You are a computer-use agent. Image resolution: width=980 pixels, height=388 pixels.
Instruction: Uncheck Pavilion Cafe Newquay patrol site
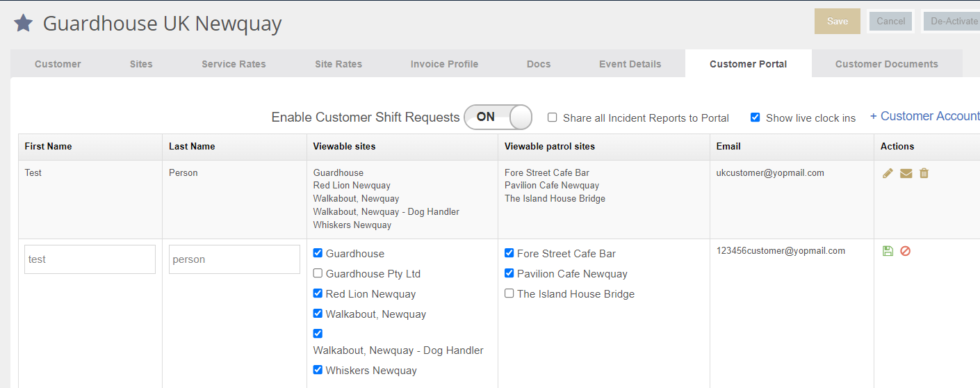coord(509,273)
